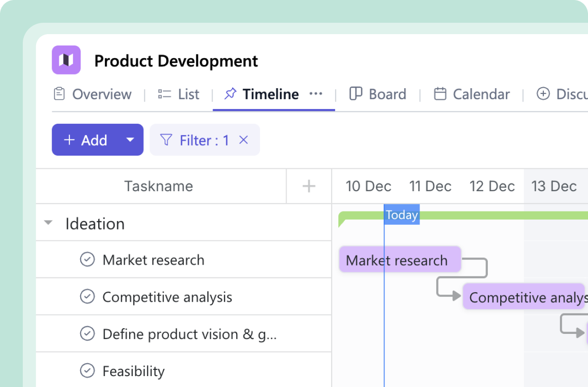Click the pin icon beside Timeline
The width and height of the screenshot is (588, 387).
point(230,93)
